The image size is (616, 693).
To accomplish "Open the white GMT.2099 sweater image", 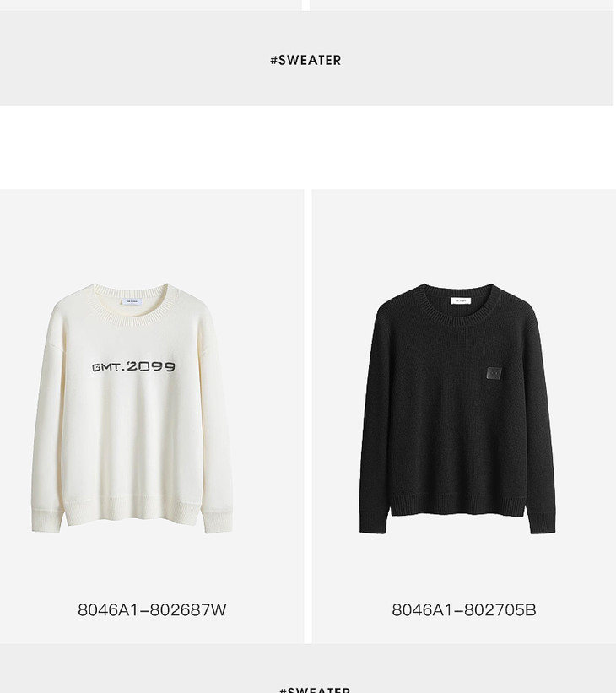I will pyautogui.click(x=132, y=409).
